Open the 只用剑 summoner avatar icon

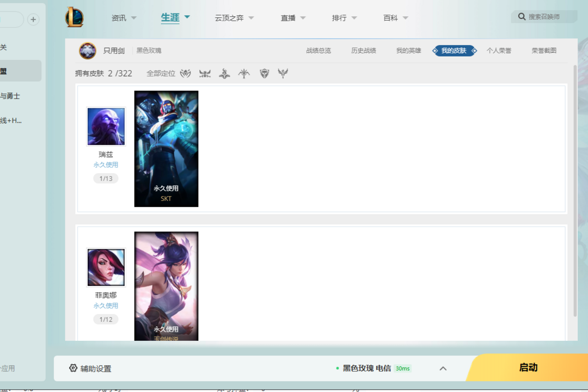pos(87,51)
